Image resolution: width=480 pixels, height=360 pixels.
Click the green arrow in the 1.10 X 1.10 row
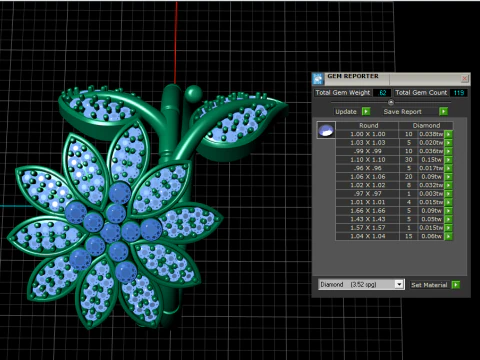point(449,160)
